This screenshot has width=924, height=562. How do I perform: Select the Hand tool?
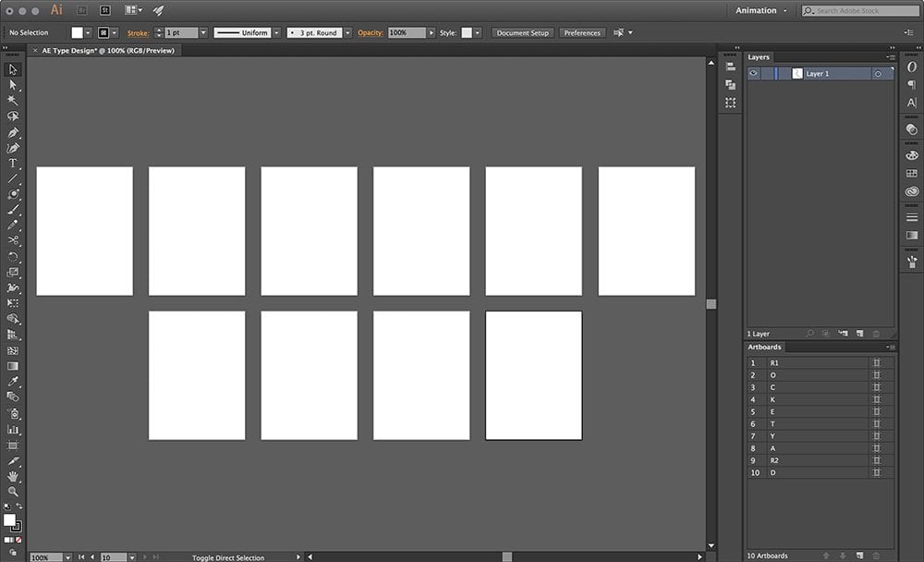13,476
